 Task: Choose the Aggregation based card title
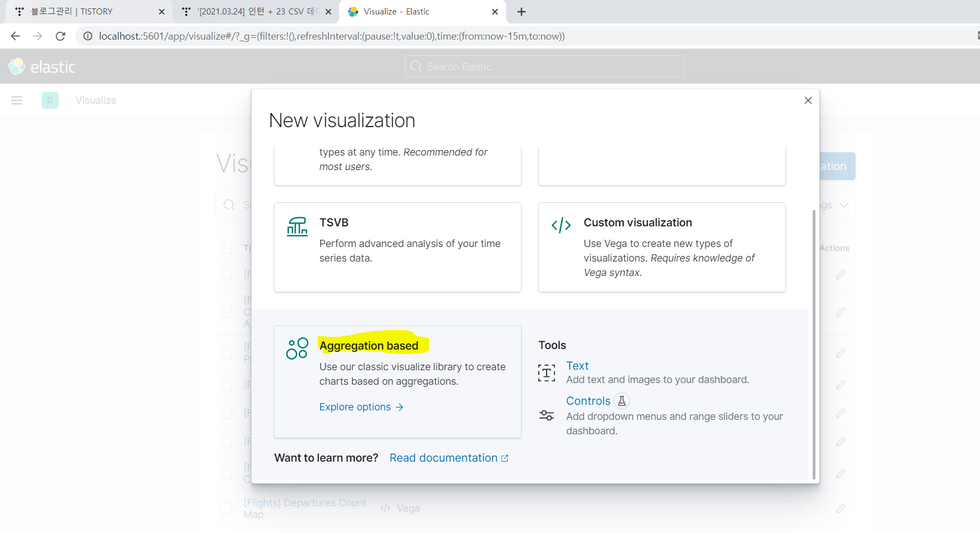tap(369, 346)
